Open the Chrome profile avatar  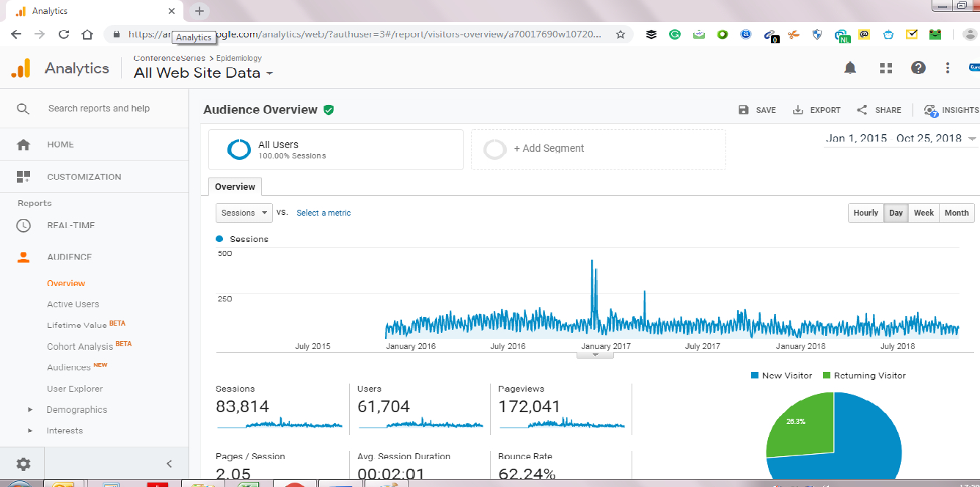(x=969, y=34)
